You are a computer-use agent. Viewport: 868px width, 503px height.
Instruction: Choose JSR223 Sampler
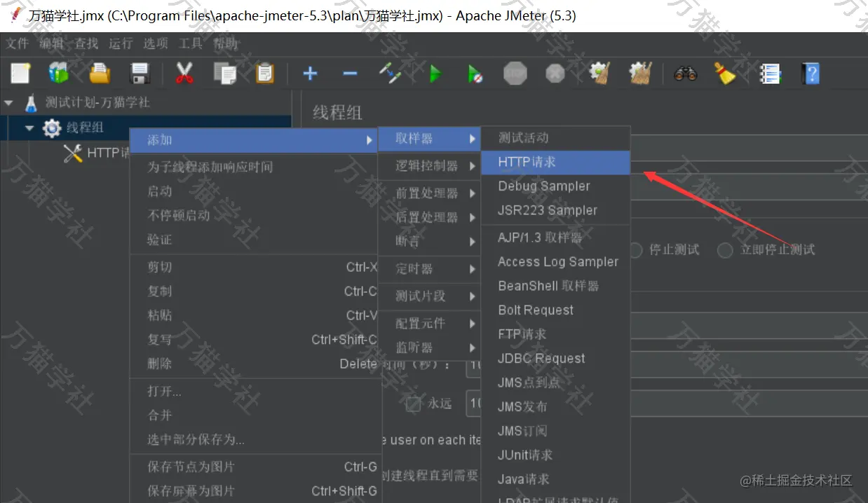(556, 210)
